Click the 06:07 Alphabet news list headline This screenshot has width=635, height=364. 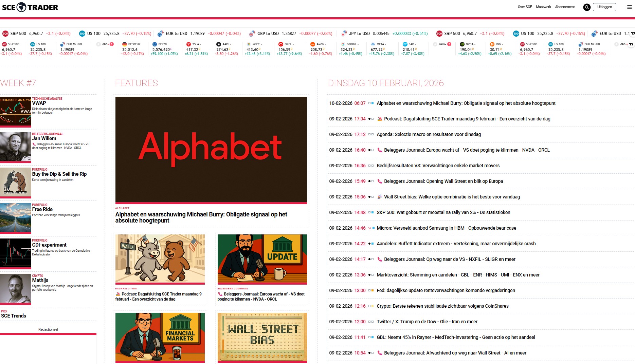pos(466,103)
